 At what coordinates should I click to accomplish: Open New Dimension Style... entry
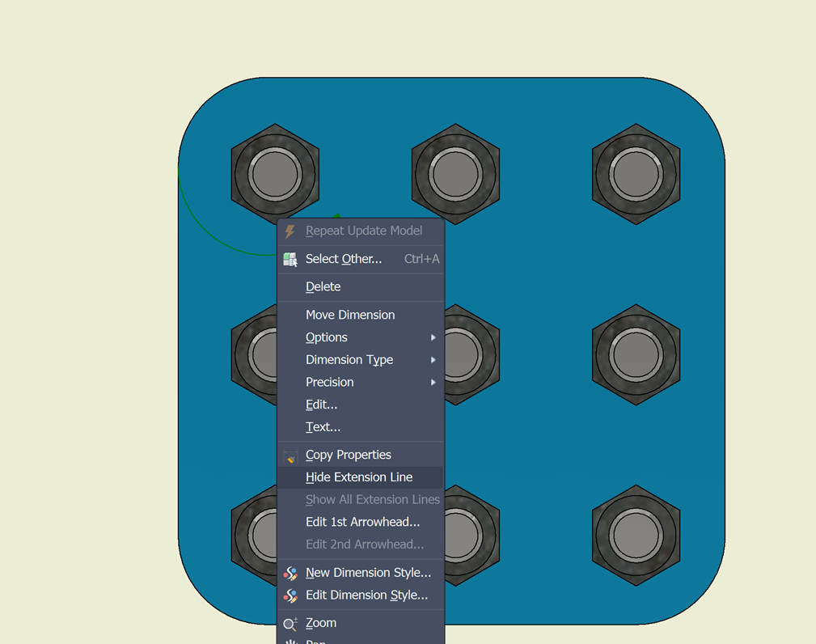pyautogui.click(x=361, y=573)
